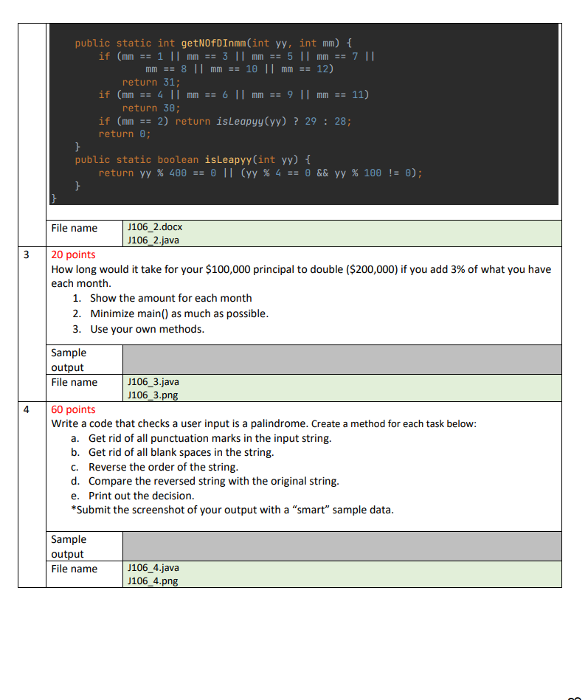Click the 'return 31;' code line
This screenshot has width=588, height=700.
point(151,82)
